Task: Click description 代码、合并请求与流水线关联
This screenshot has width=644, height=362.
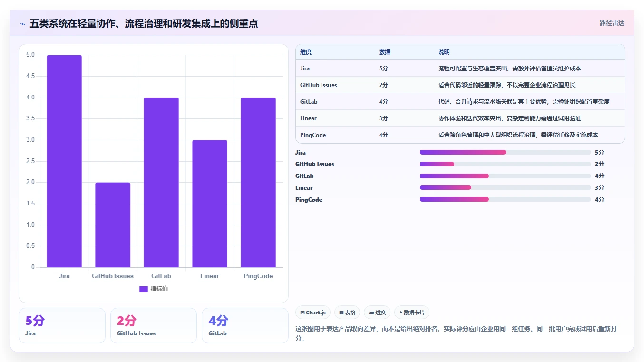Action: (524, 102)
